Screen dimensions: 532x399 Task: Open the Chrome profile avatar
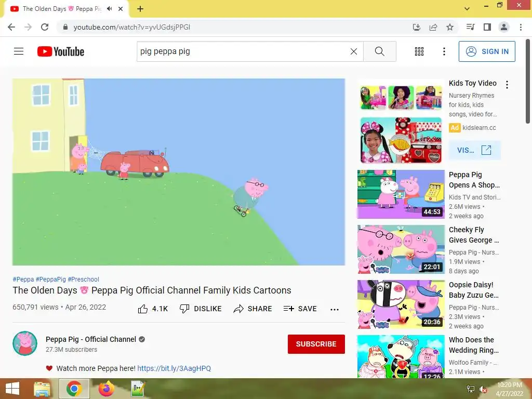504,27
